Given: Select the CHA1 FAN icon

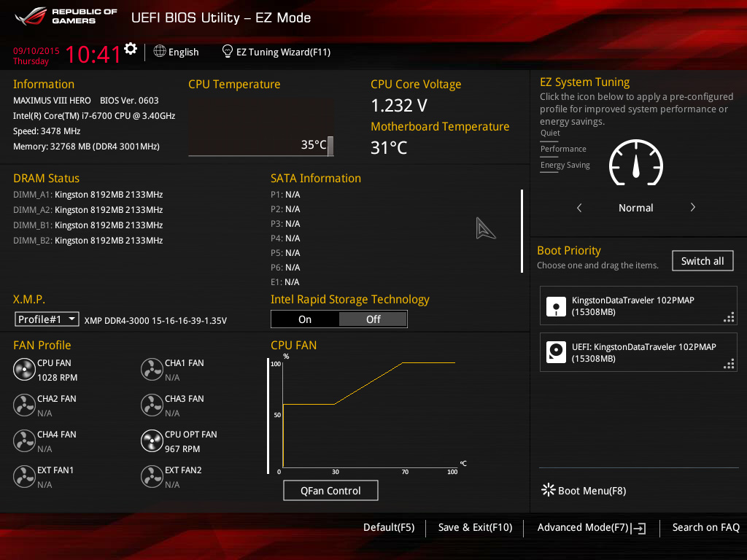Looking at the screenshot, I should [152, 370].
